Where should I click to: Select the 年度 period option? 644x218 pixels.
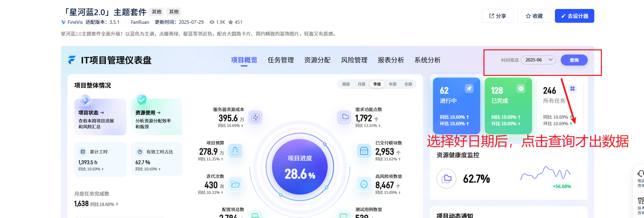[393, 84]
